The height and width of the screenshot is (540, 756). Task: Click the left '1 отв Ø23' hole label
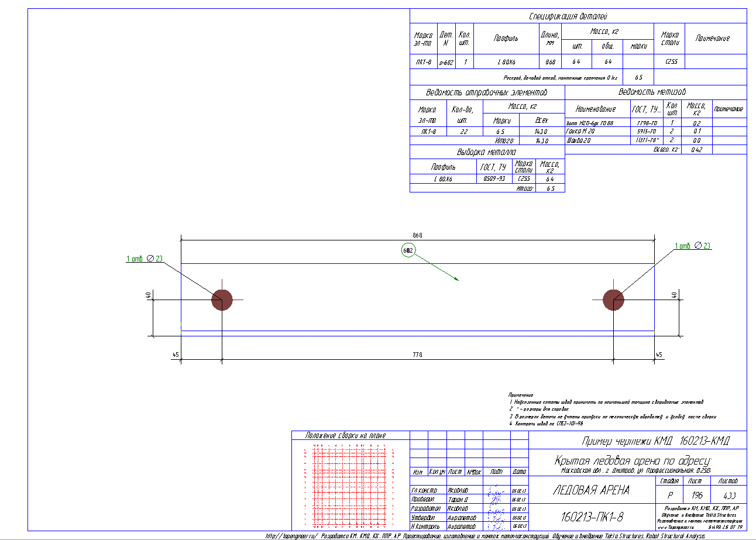tap(145, 259)
